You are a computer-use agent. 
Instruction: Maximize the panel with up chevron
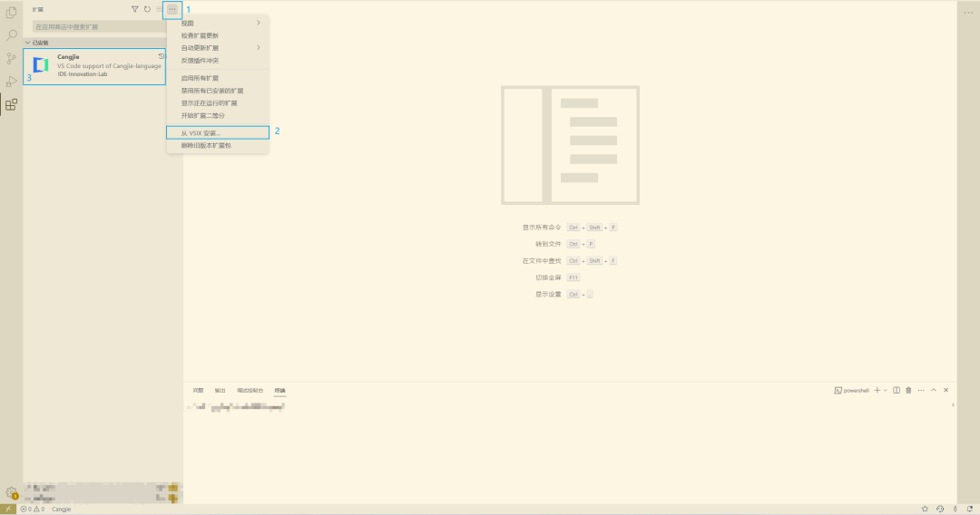[x=934, y=390]
